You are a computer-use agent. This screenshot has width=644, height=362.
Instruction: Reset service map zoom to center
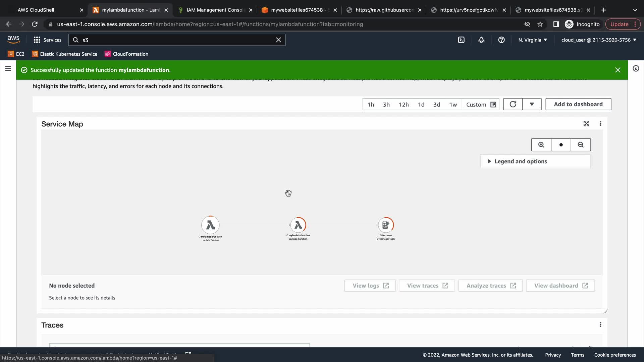coord(561,145)
